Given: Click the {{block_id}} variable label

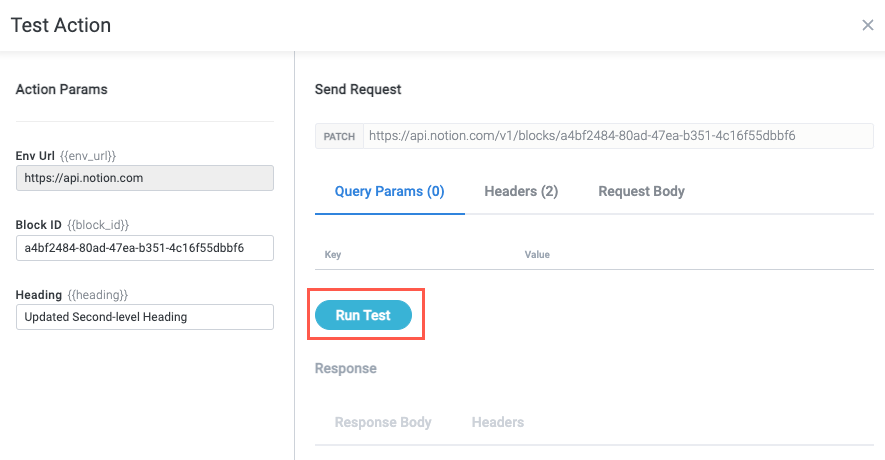Looking at the screenshot, I should point(97,225).
